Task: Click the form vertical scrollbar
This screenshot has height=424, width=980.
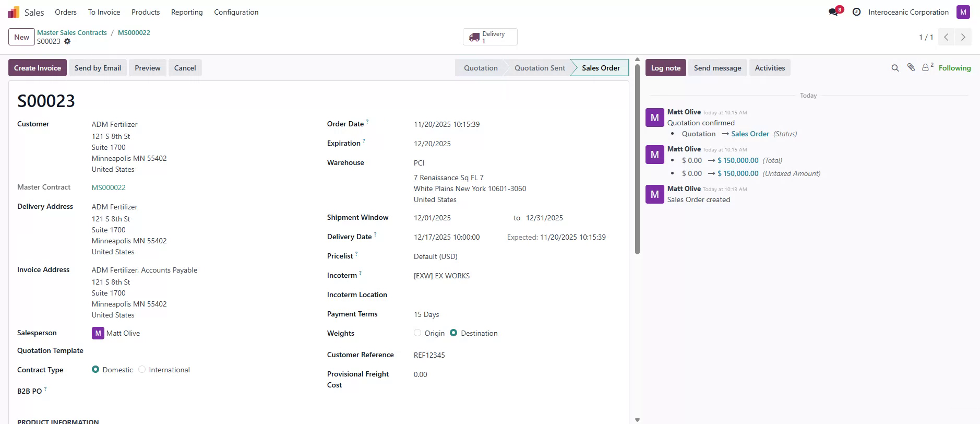Action: [637, 159]
